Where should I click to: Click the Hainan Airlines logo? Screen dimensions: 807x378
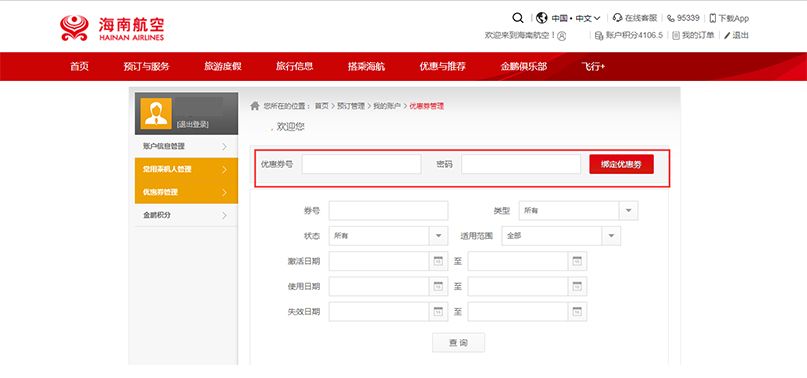point(112,28)
